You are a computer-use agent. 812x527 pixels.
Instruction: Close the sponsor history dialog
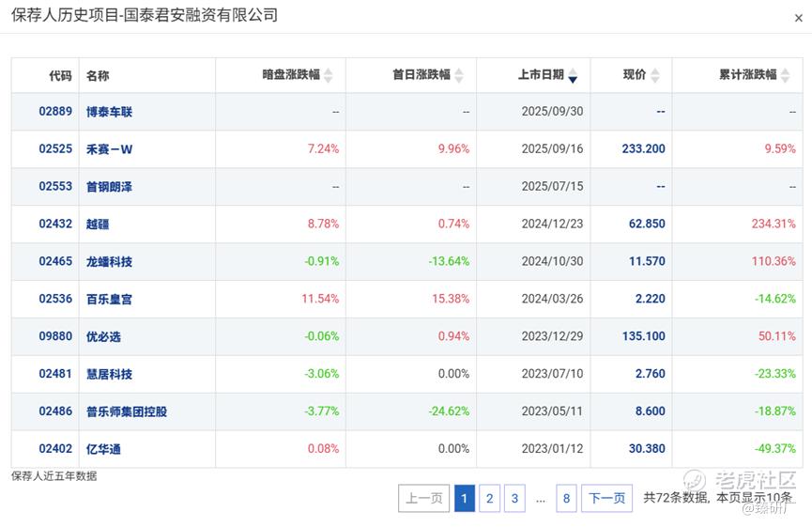pos(798,18)
